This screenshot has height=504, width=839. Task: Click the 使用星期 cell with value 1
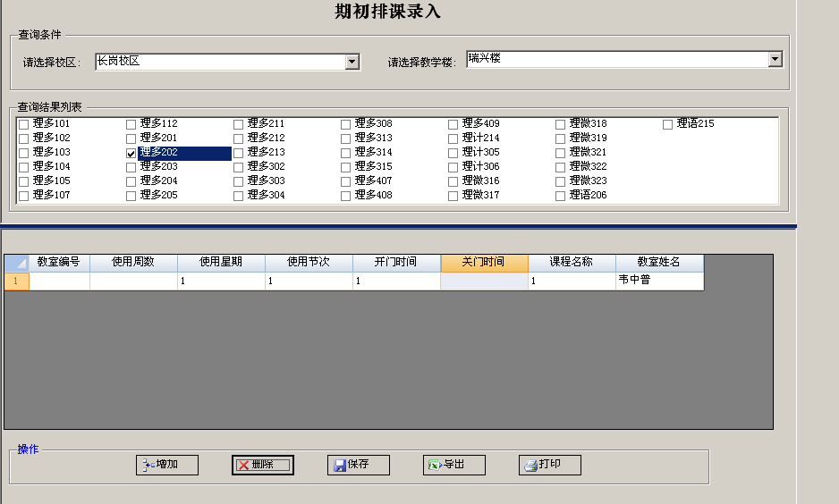(221, 281)
